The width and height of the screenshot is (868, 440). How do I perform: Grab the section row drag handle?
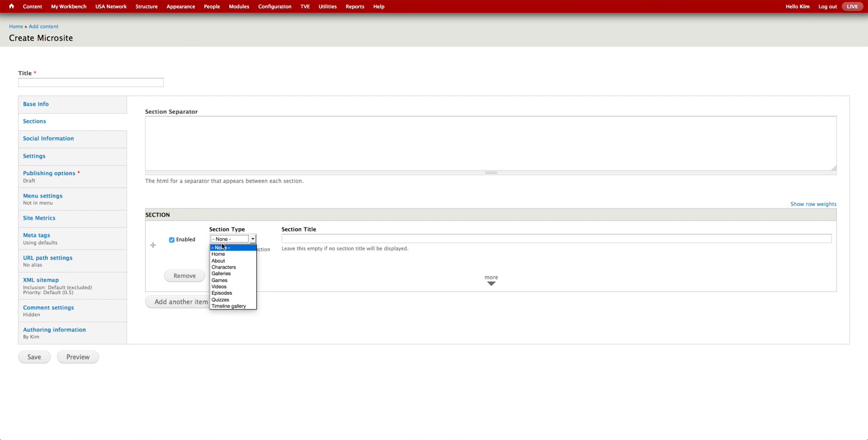(x=153, y=245)
